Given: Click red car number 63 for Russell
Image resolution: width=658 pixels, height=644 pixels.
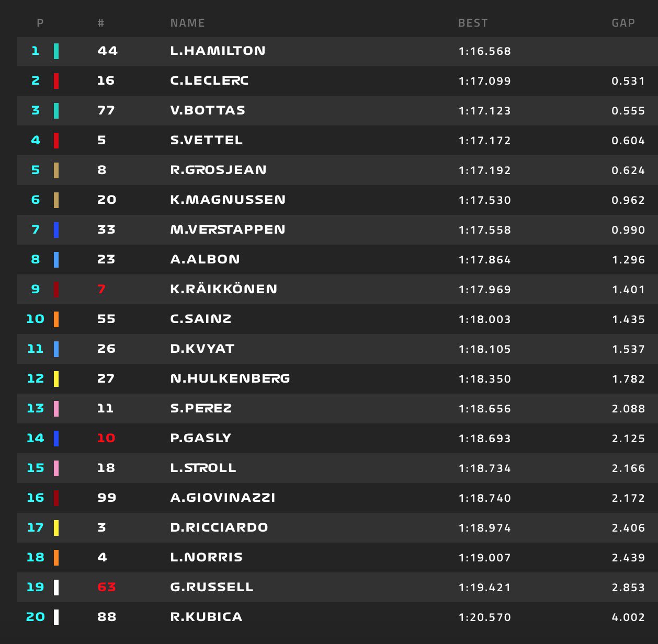Looking at the screenshot, I should [107, 587].
